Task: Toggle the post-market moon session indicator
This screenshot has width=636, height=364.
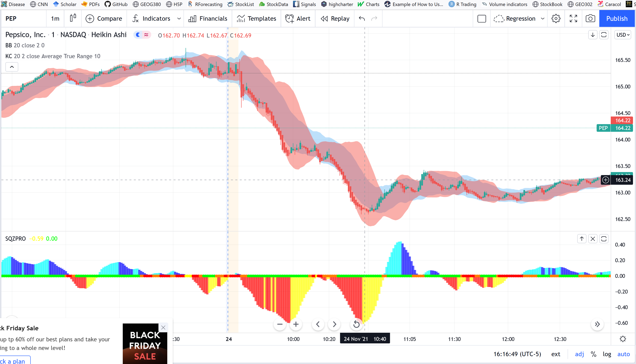Action: click(138, 35)
